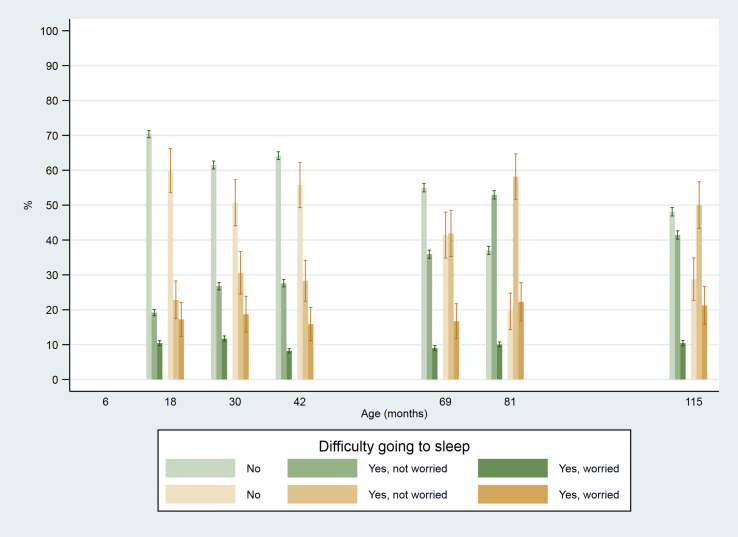The image size is (738, 537).
Task: Click the pale tan 'No' bar at age 18
Action: click(170, 275)
